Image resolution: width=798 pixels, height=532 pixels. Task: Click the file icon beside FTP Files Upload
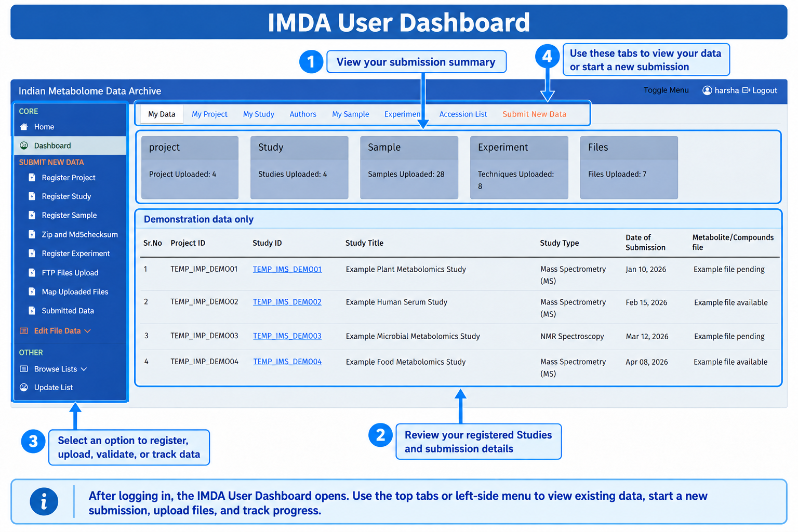point(32,273)
